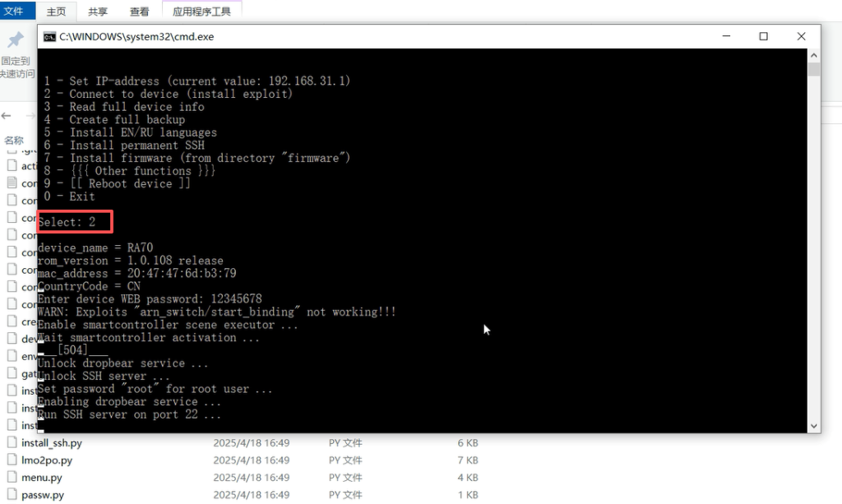Switch to the 主页 (Home) ribbon tab

click(56, 12)
